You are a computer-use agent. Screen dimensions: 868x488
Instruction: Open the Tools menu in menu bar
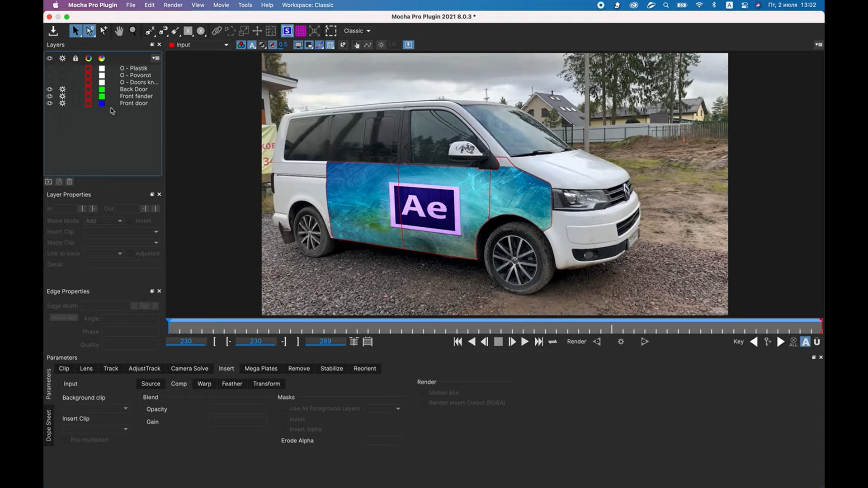pos(245,5)
